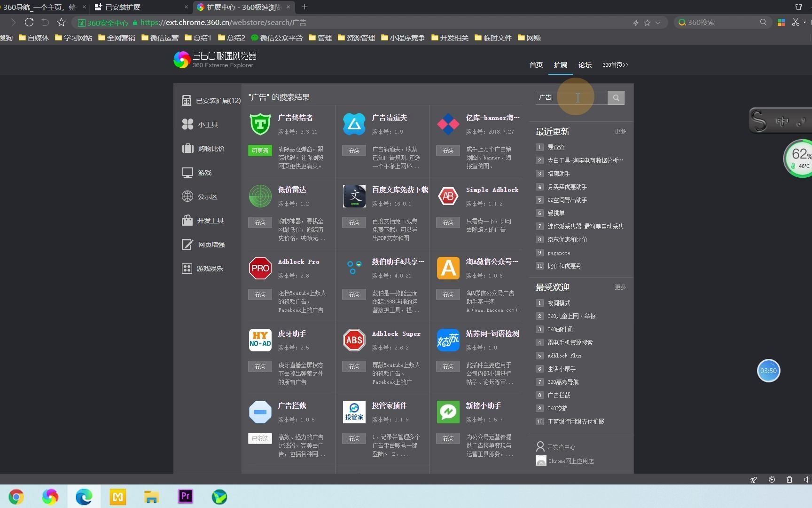Image resolution: width=812 pixels, height=508 pixels.
Task: Switch to the 360导航 browser tab
Action: pos(42,7)
